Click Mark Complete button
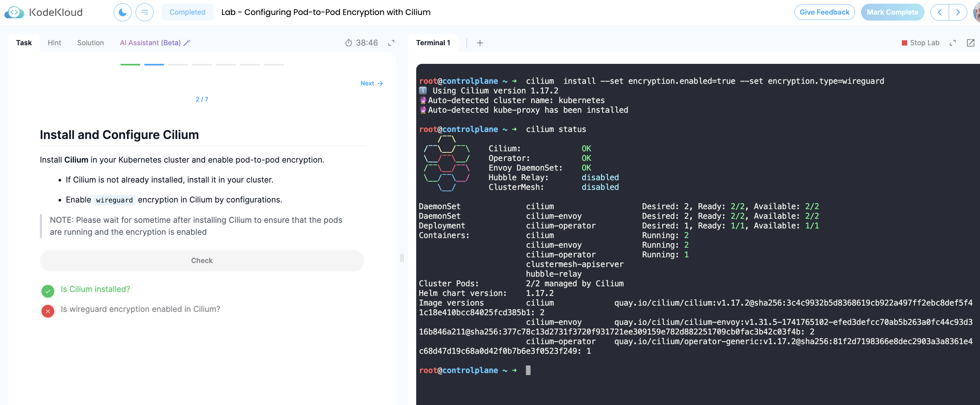Image resolution: width=980 pixels, height=405 pixels. [892, 12]
